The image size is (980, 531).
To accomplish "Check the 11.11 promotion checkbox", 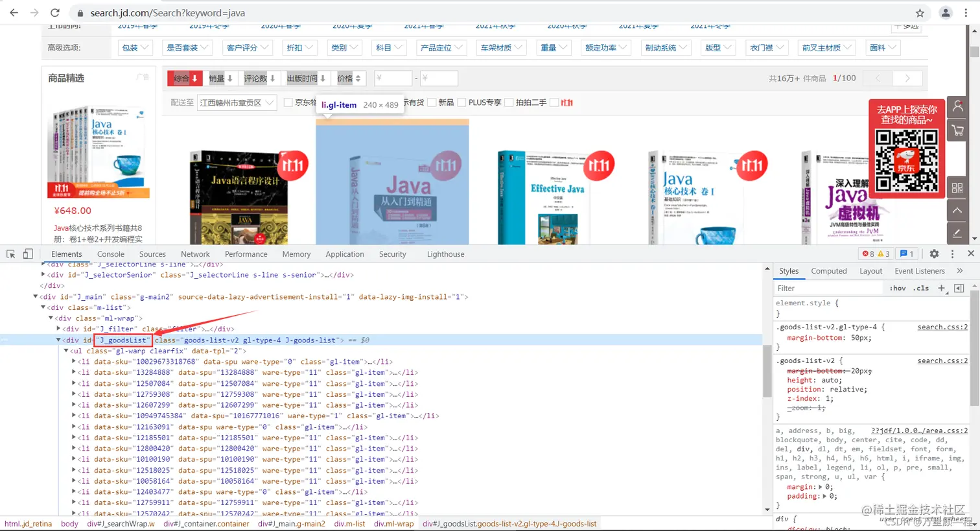I will [x=554, y=102].
